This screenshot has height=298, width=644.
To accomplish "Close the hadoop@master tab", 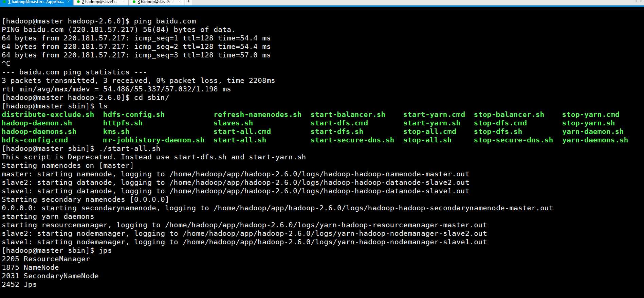I will point(69,2).
